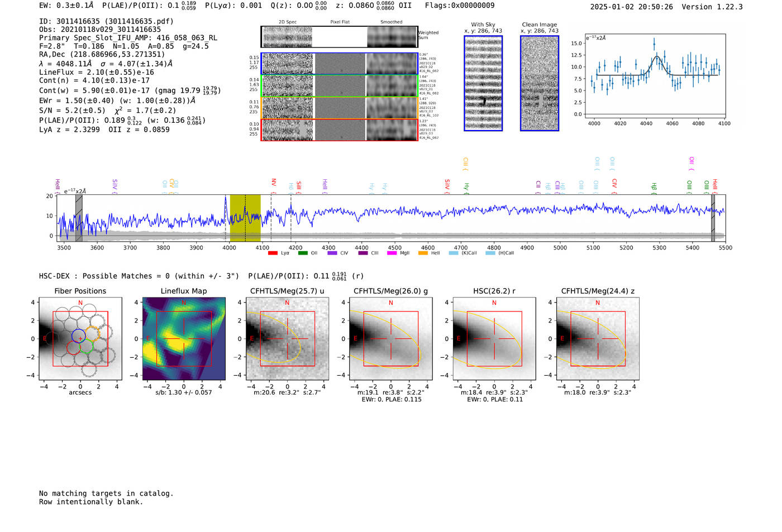This screenshot has width=782, height=532.
Task: Click the Version 1.22.3 text
Action: [712, 7]
